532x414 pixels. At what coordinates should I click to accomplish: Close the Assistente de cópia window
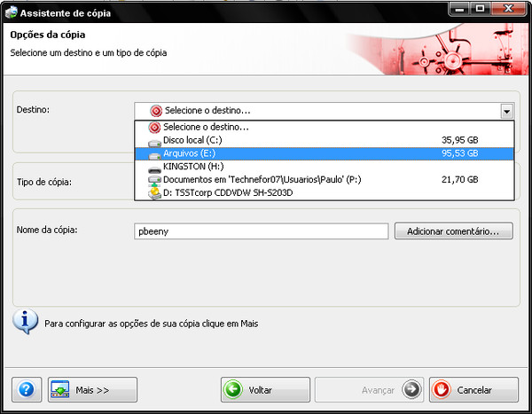click(x=508, y=9)
